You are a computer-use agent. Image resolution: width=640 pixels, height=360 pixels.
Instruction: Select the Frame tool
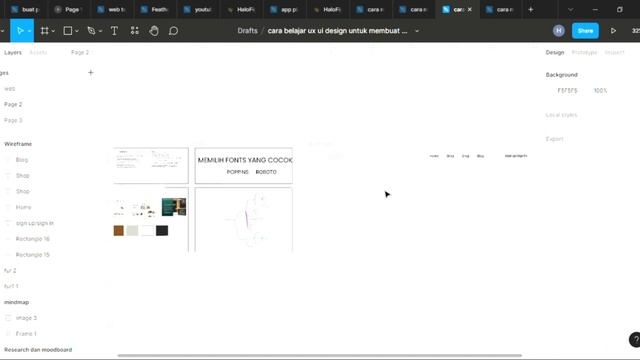[x=44, y=31]
